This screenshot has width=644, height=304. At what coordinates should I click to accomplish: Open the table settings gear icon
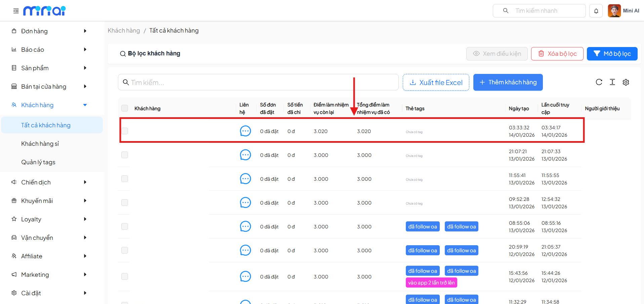coord(626,82)
